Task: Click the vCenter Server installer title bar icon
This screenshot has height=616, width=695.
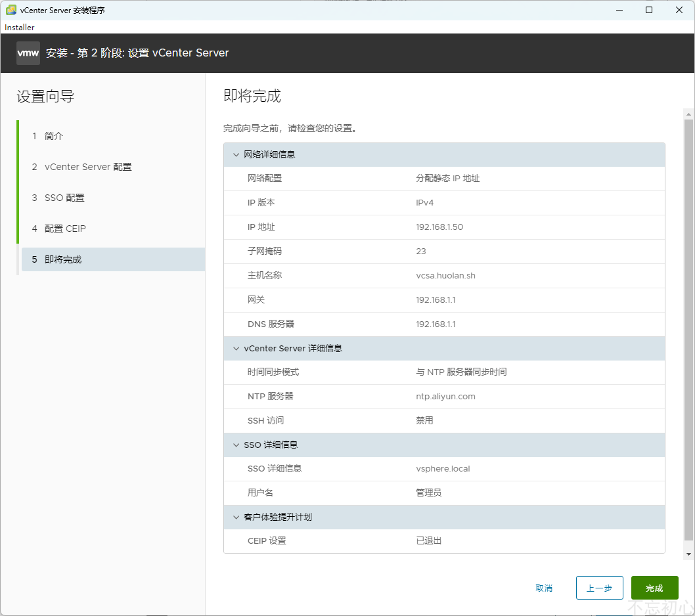Action: (11, 10)
